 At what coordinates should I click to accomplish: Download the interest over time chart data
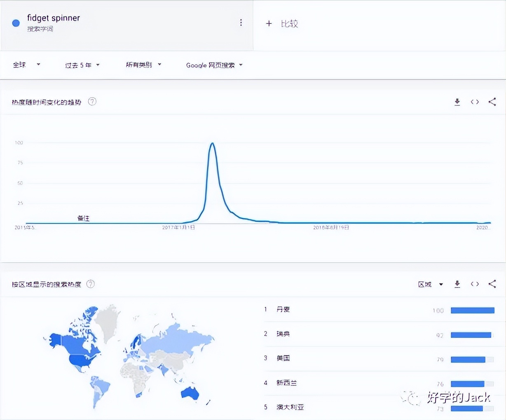(457, 102)
